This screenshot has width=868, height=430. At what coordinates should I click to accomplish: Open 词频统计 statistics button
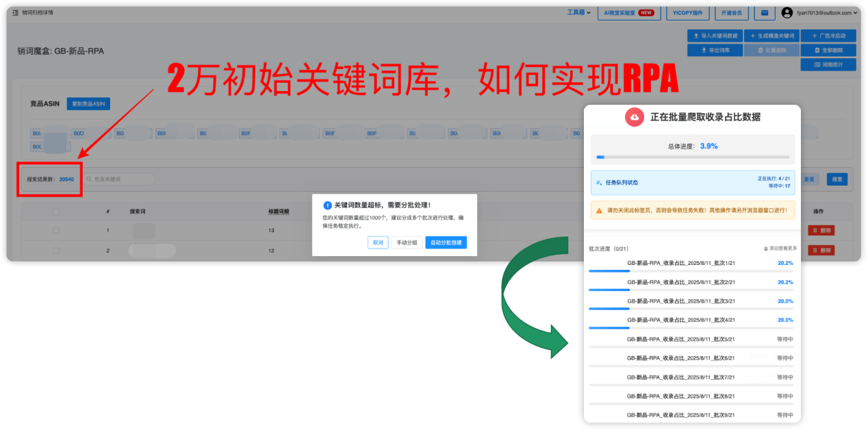point(828,64)
